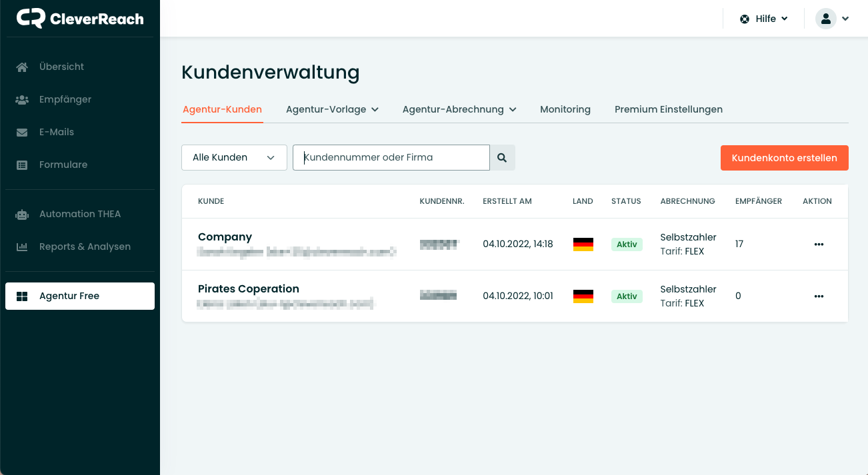The height and width of the screenshot is (475, 868).
Task: Expand the Alle Kunden filter dropdown
Action: (234, 158)
